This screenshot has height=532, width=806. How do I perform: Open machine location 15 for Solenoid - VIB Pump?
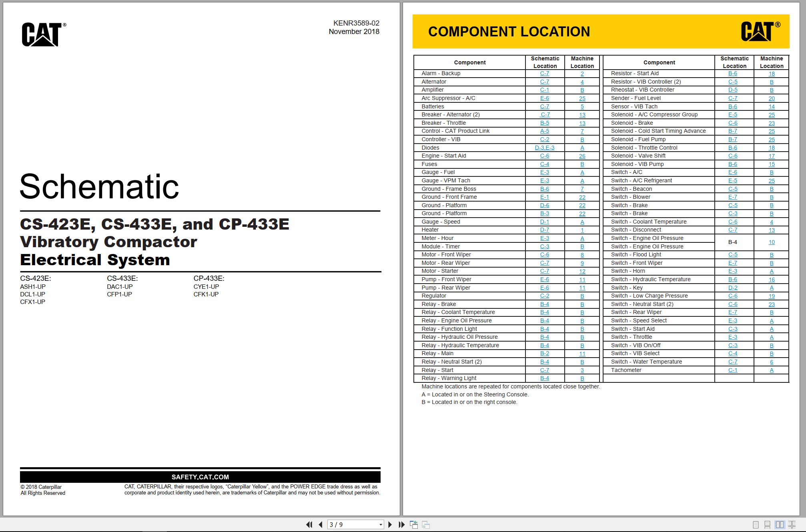[x=771, y=164]
